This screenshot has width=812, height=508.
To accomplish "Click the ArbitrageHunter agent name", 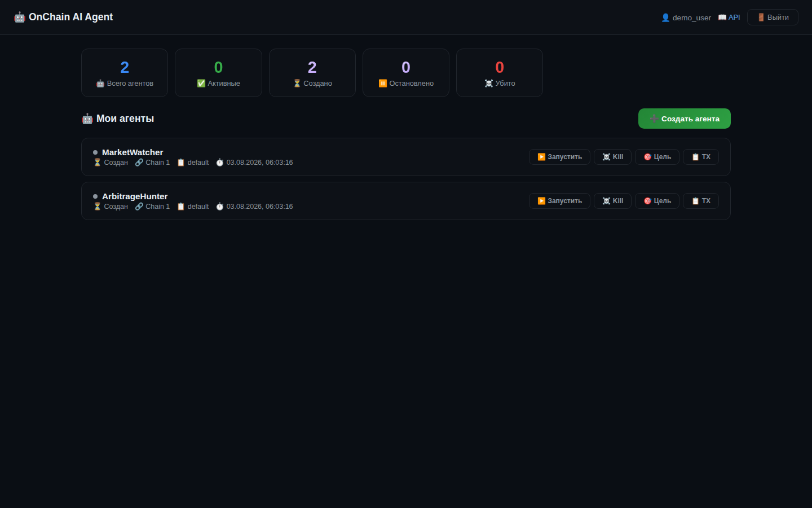I will click(135, 196).
